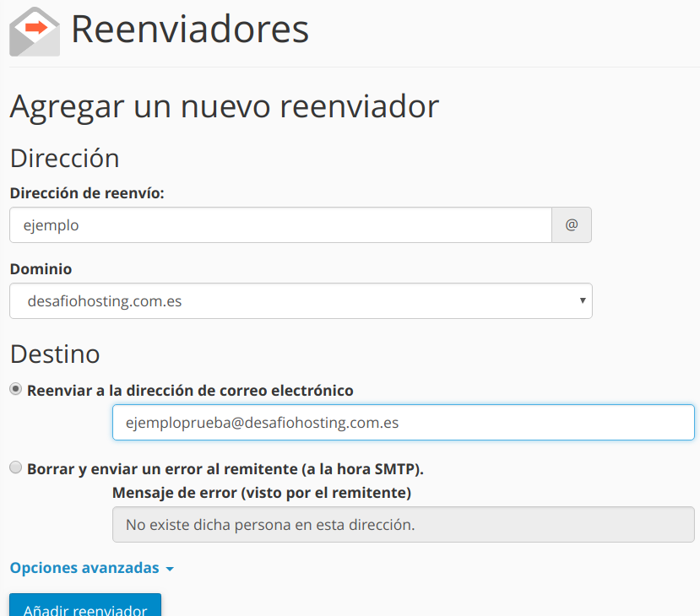This screenshot has height=616, width=700.
Task: Collapse the advanced options section
Action: click(81, 568)
